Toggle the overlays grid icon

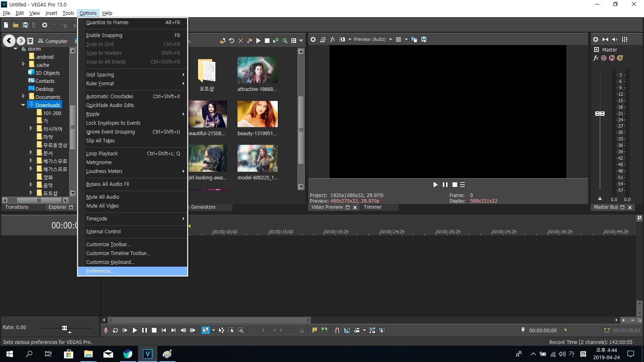398,39
